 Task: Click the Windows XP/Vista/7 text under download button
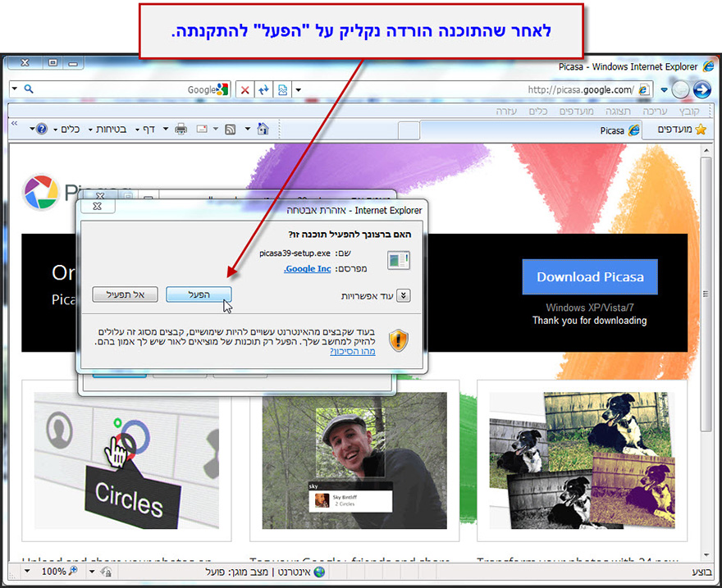[x=590, y=308]
